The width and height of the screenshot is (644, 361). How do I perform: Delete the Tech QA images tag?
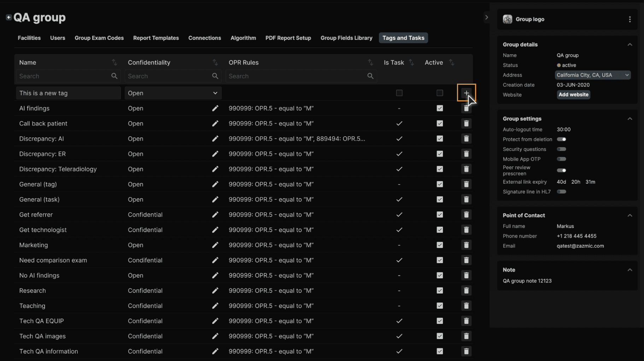point(466,336)
